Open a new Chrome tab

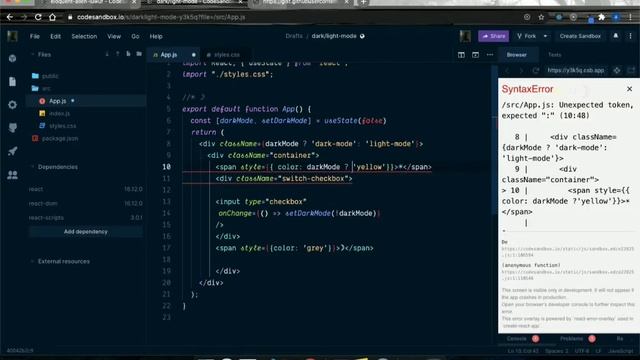point(363,3)
